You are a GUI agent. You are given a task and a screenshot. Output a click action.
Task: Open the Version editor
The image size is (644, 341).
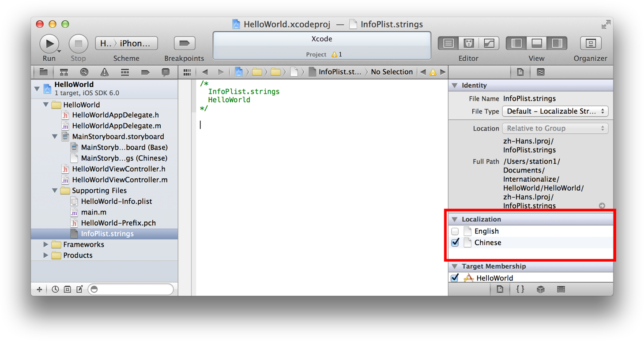click(x=489, y=43)
